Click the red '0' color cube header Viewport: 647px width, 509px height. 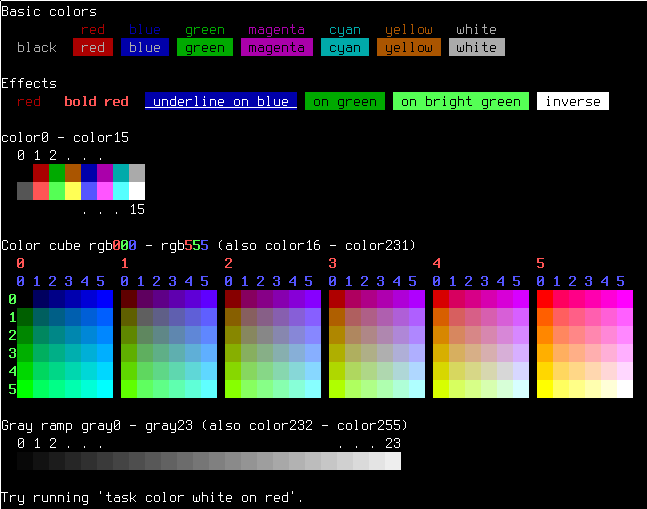[21, 263]
